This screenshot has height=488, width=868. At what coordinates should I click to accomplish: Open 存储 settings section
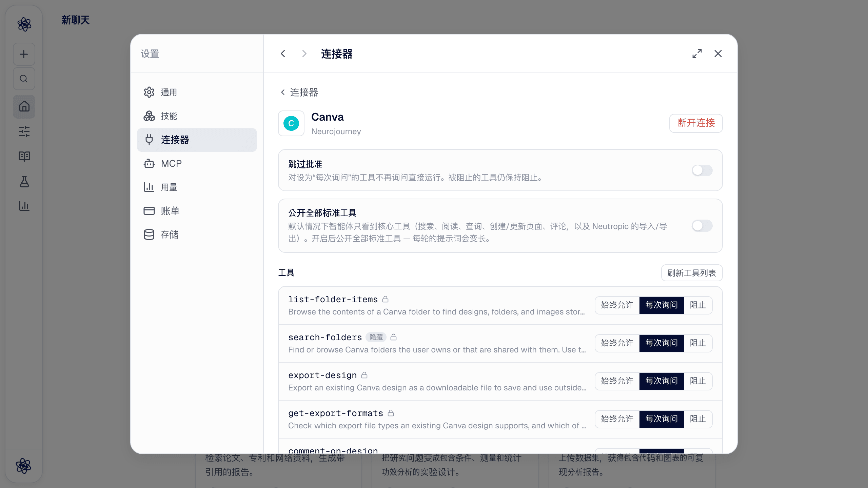[x=197, y=235]
